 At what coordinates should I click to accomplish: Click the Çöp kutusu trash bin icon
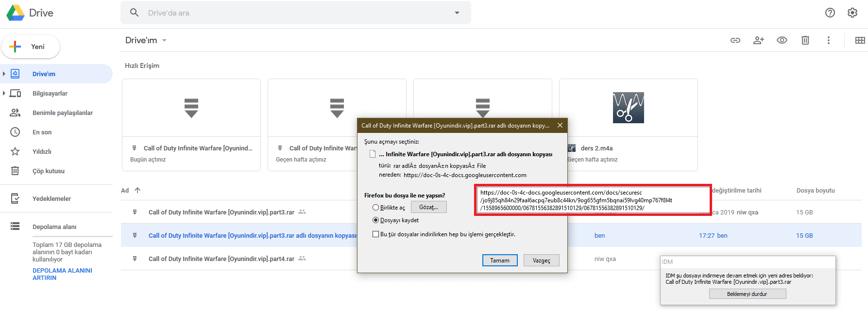click(x=15, y=171)
